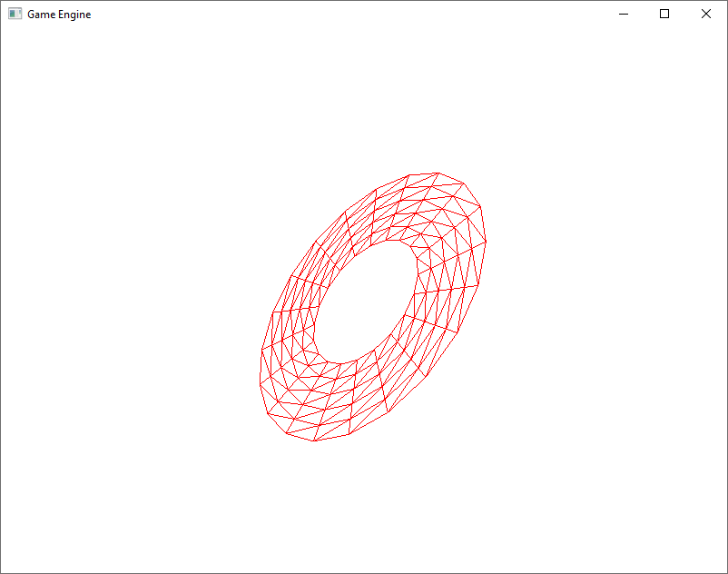Maximize the Game Engine window
This screenshot has height=574, width=728.
tap(664, 14)
